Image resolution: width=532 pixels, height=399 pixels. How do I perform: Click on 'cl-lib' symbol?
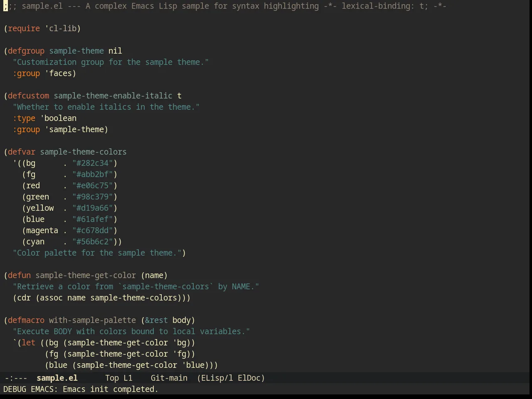[x=63, y=28]
